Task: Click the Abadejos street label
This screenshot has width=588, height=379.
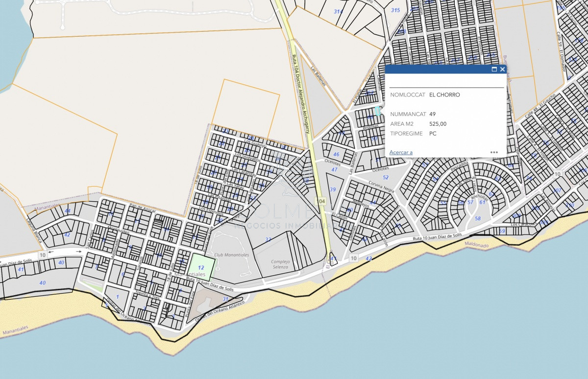Action: 361,204
